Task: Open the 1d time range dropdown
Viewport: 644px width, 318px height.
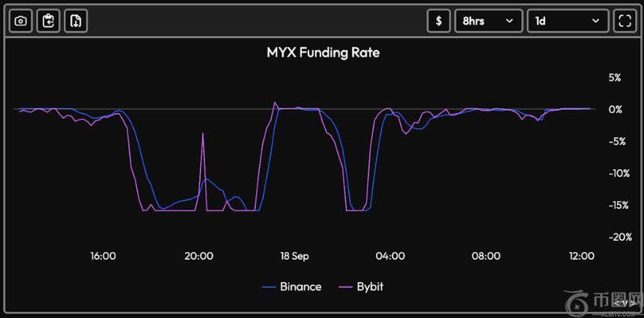Action: click(568, 21)
